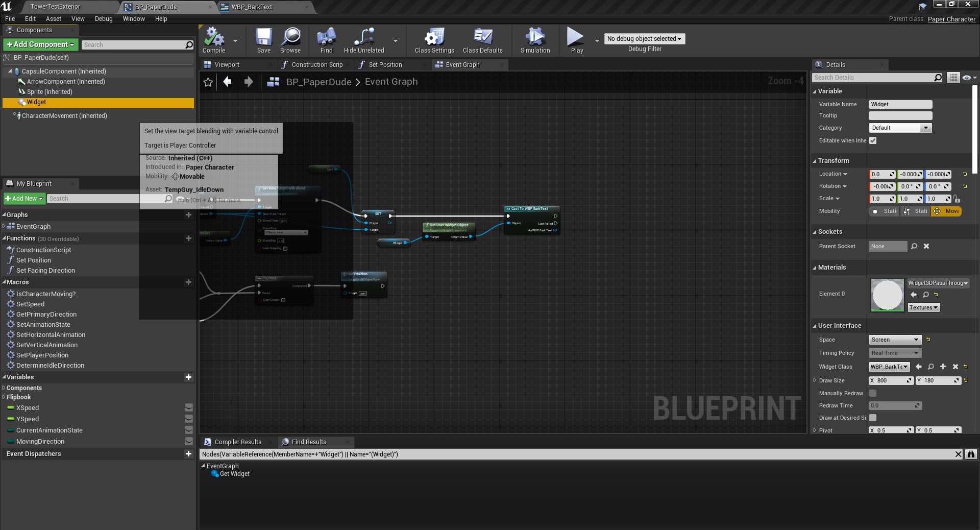The image size is (980, 530).
Task: Toggle XSpeed variable editable eye
Action: (x=188, y=407)
